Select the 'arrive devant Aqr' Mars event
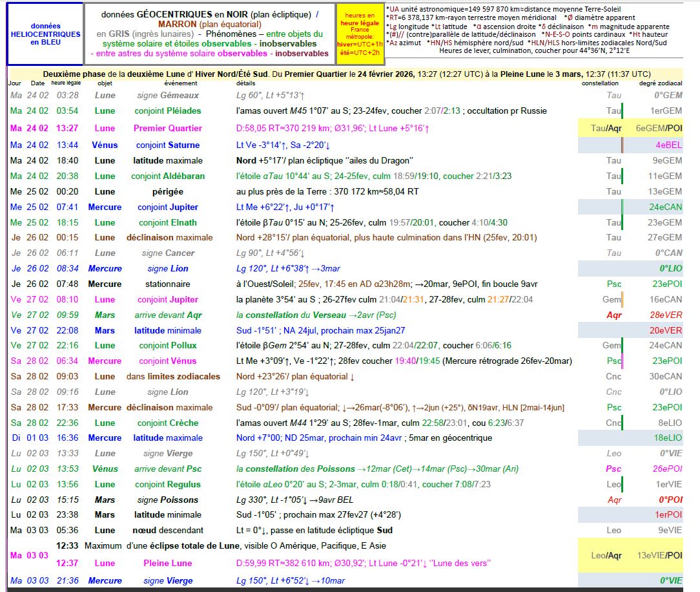 167,315
